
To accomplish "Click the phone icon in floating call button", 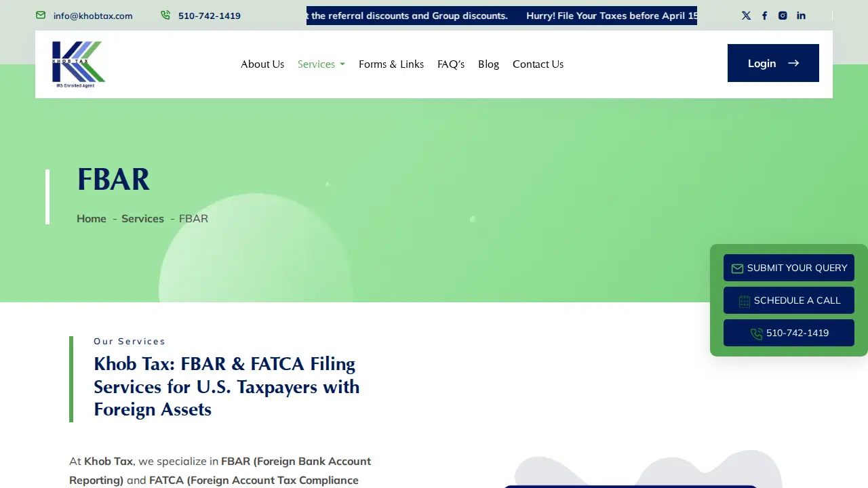I will click(x=757, y=333).
